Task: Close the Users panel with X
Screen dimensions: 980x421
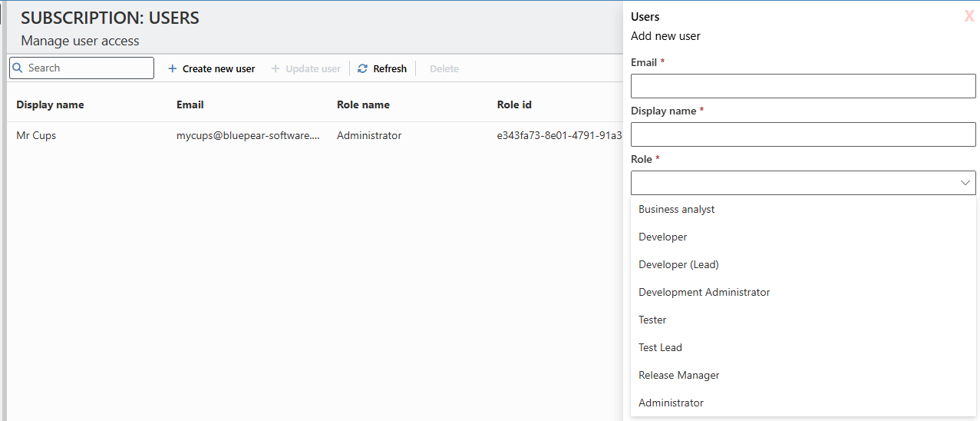Action: pos(969,16)
